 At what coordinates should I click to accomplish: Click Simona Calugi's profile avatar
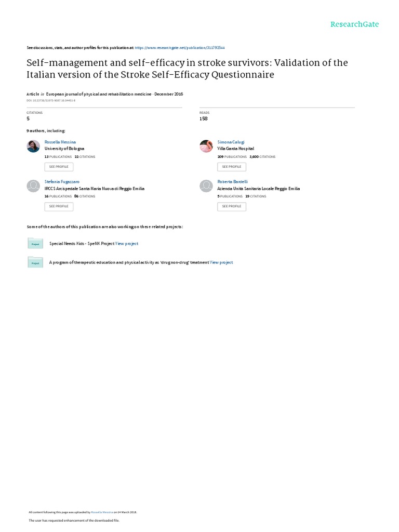pyautogui.click(x=206, y=147)
